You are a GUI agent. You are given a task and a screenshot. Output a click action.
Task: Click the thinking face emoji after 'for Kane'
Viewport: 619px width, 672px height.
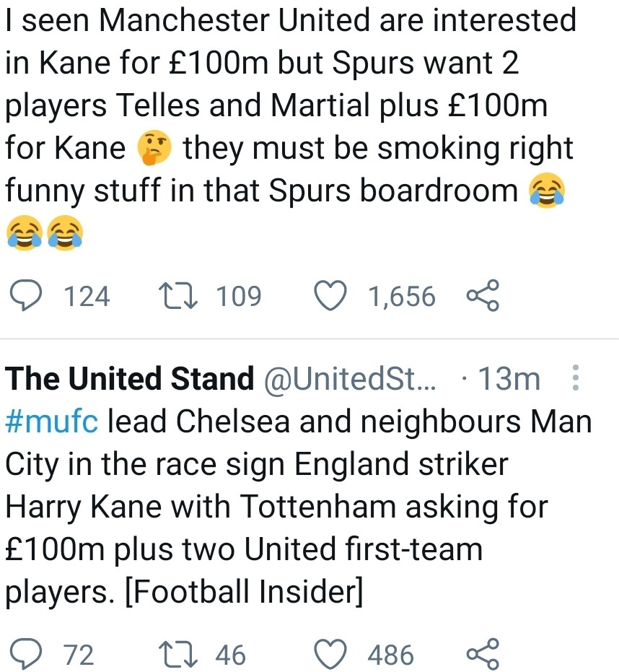(154, 148)
